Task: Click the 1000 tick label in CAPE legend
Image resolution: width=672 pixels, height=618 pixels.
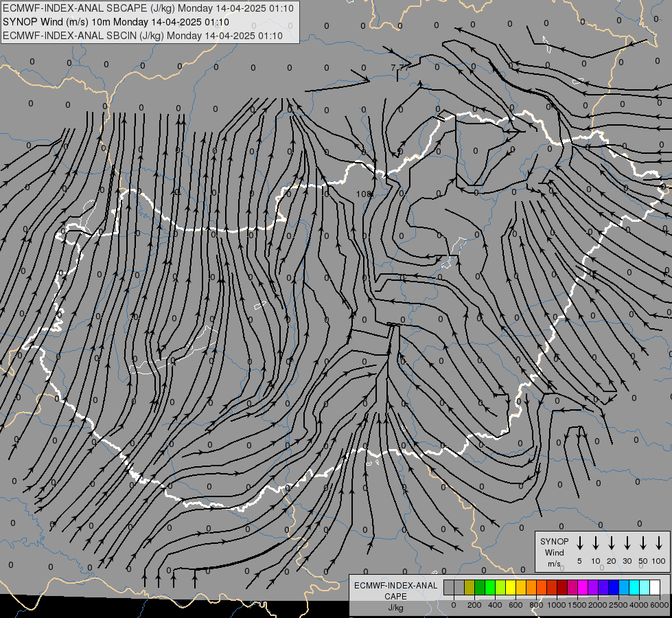Action: tap(556, 605)
